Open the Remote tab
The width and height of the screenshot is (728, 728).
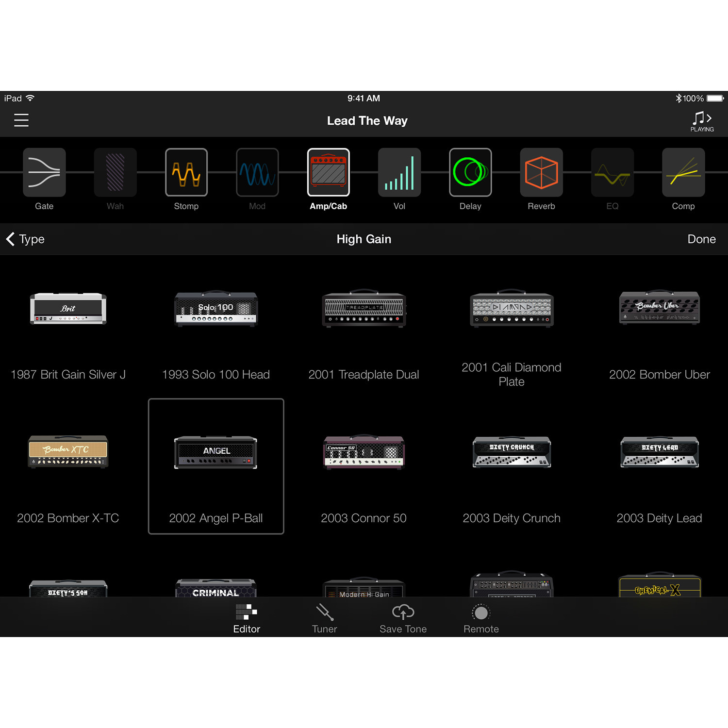pyautogui.click(x=481, y=618)
